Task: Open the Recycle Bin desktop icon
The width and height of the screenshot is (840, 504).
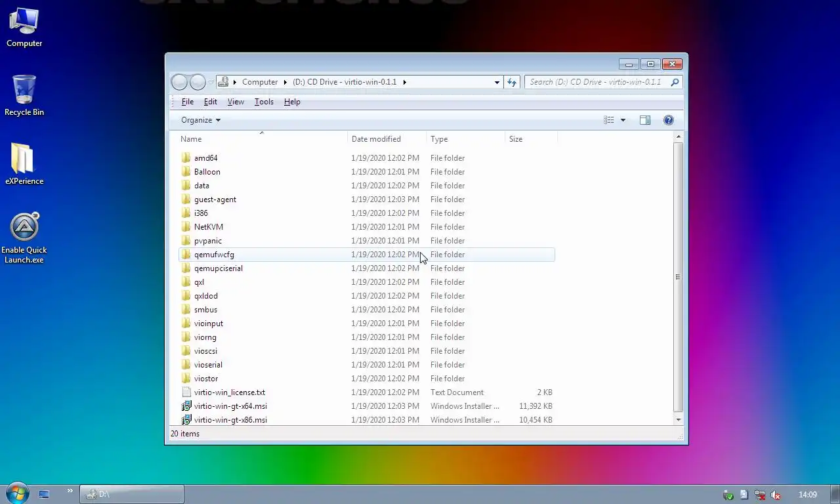Action: 24,96
